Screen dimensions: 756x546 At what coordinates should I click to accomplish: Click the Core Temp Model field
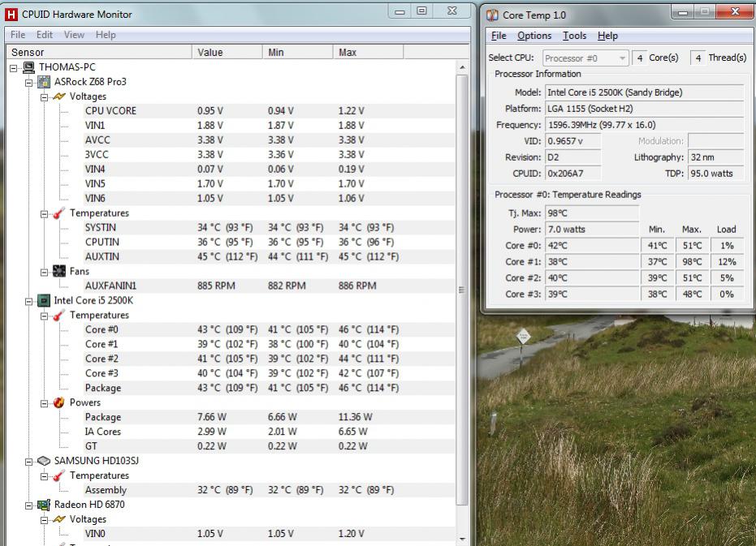tap(644, 92)
